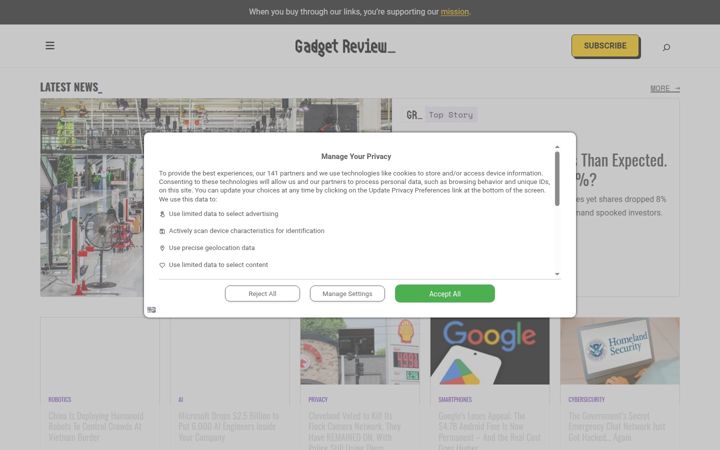Viewport: 720px width, 450px height.
Task: Open the top story factory image
Action: tap(216, 197)
